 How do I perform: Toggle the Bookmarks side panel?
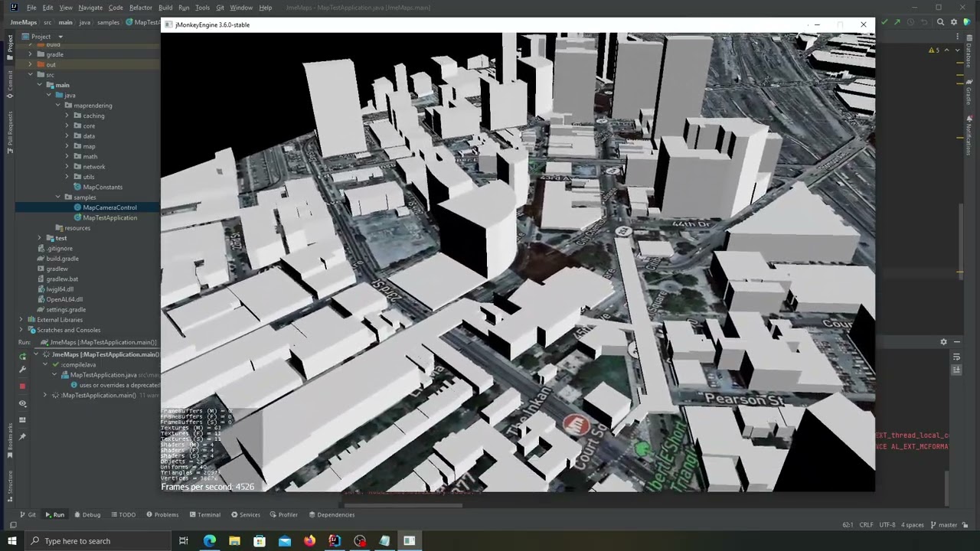click(x=10, y=438)
